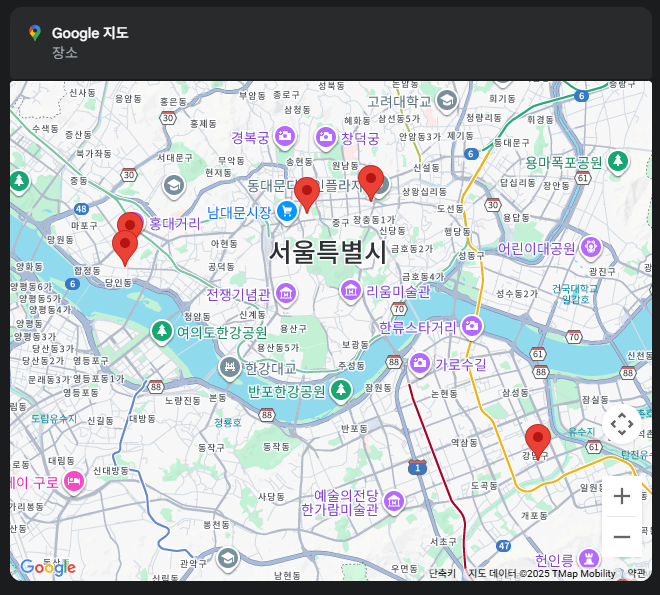Select the 헌인릉 monument icon
This screenshot has width=660, height=595.
[x=589, y=559]
